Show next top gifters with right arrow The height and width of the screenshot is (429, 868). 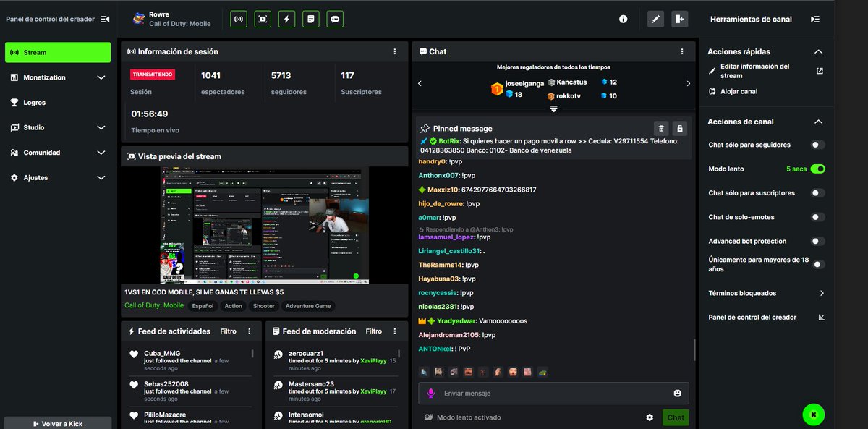click(689, 84)
